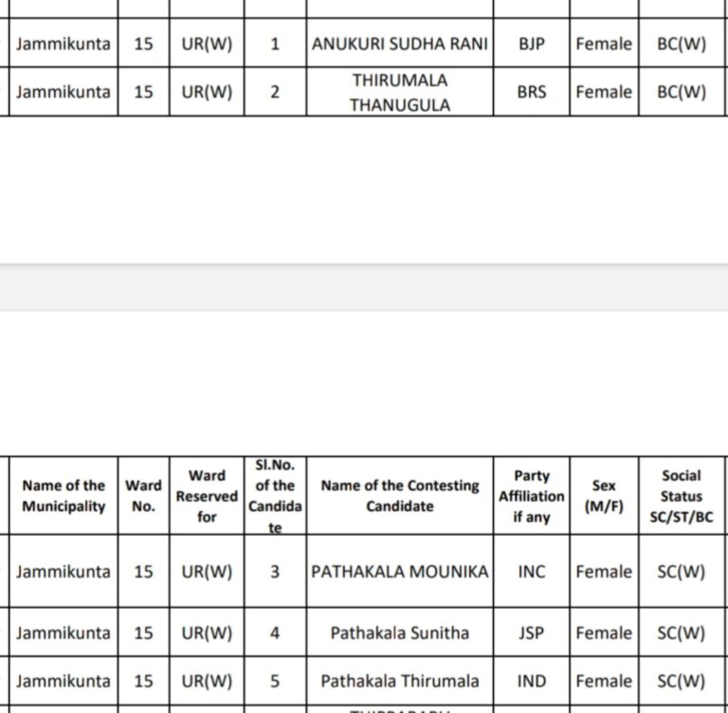The image size is (728, 713).
Task: Click the IND party cell
Action: pyautogui.click(x=532, y=681)
